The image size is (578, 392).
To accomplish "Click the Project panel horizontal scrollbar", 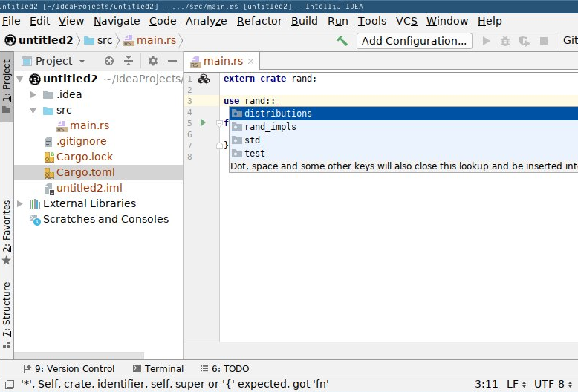I will pos(79,356).
